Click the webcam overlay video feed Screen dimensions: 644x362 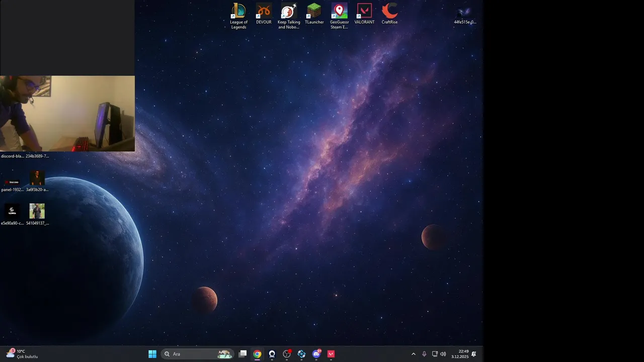click(67, 114)
